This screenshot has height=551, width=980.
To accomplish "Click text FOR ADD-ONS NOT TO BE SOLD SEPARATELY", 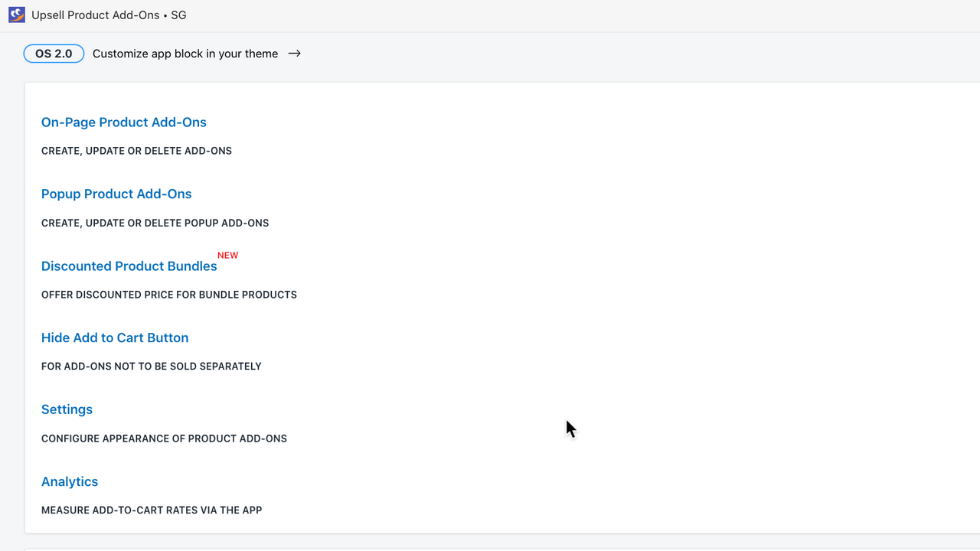I will [x=151, y=366].
